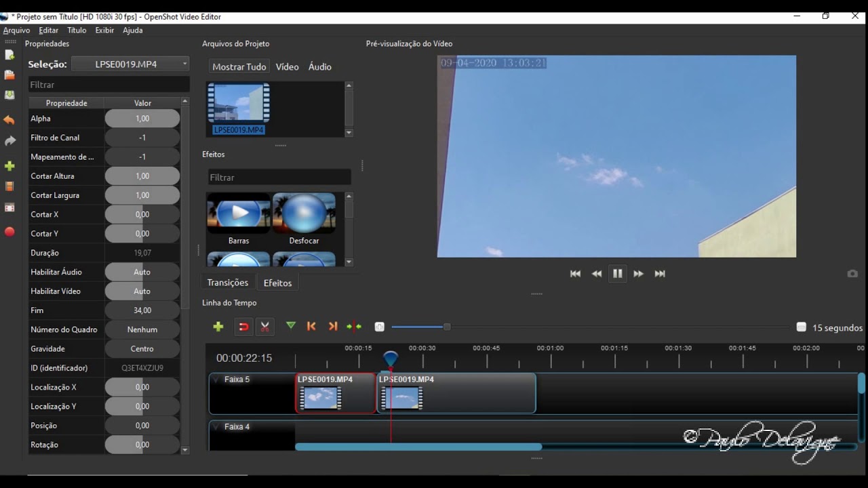Enable the razor scissors tool
This screenshot has width=868, height=488.
pyautogui.click(x=265, y=327)
